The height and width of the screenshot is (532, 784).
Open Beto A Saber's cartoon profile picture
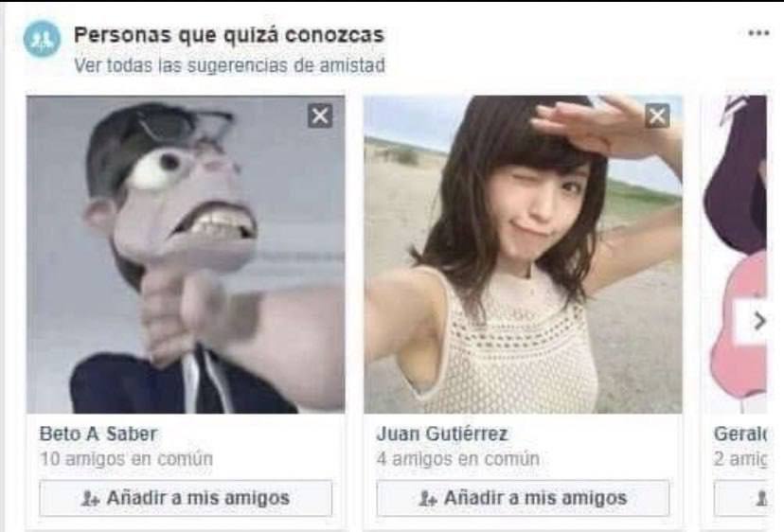[186, 255]
